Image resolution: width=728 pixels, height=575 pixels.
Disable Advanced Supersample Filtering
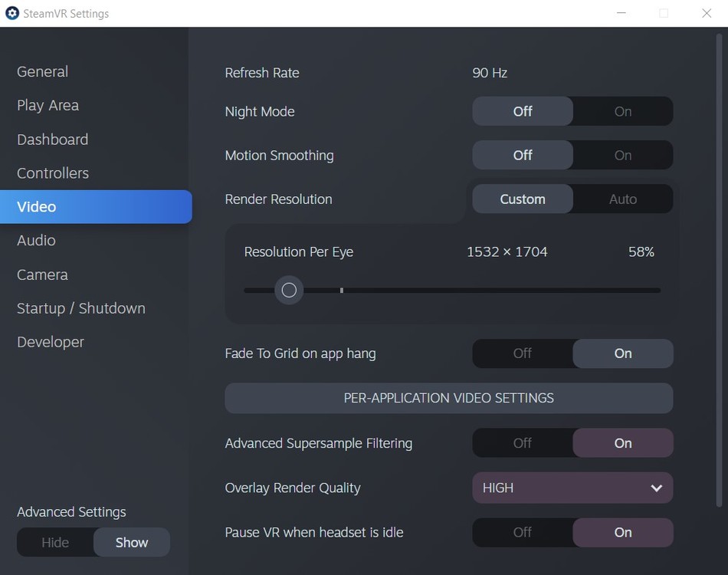click(523, 443)
